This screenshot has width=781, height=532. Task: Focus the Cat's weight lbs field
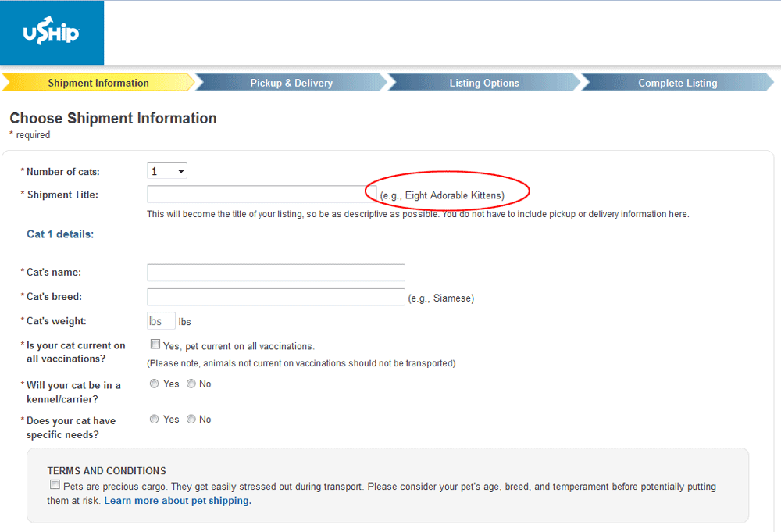pyautogui.click(x=161, y=321)
